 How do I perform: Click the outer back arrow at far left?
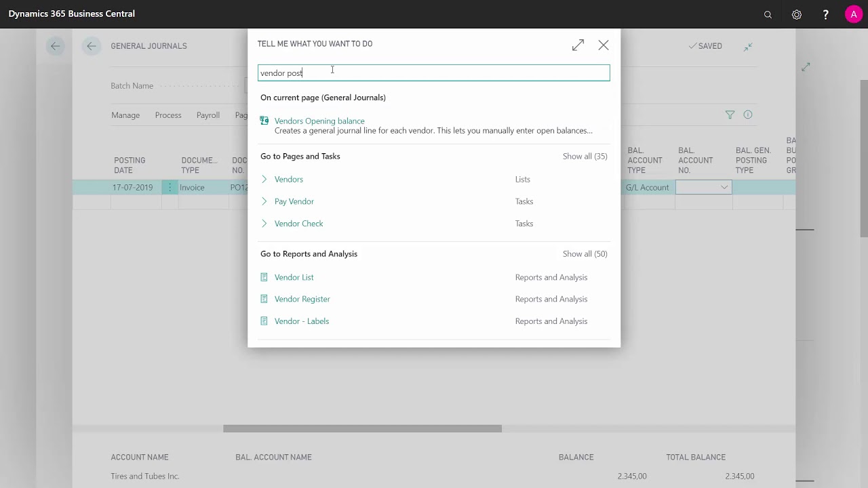[55, 46]
